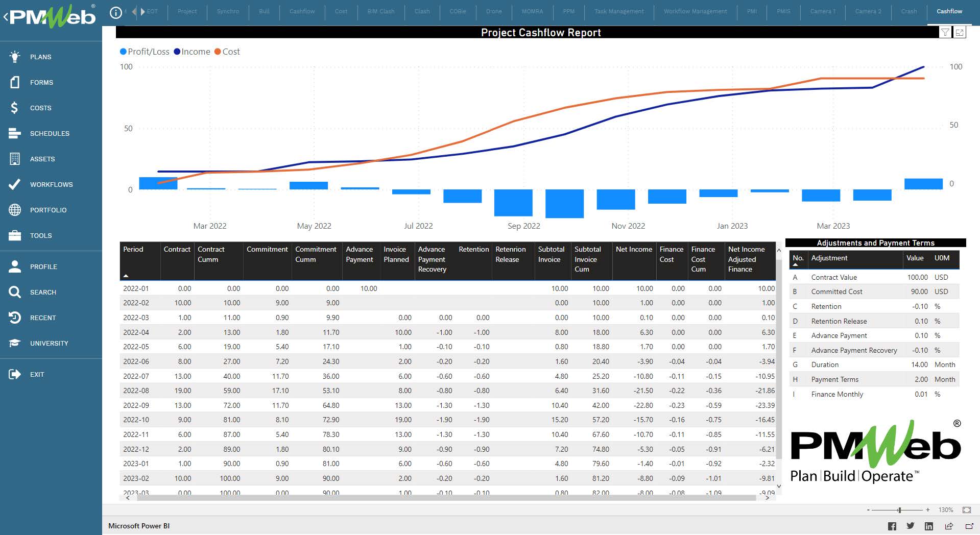The image size is (980, 535).
Task: Click the Microsoft Power BI link
Action: click(x=139, y=526)
